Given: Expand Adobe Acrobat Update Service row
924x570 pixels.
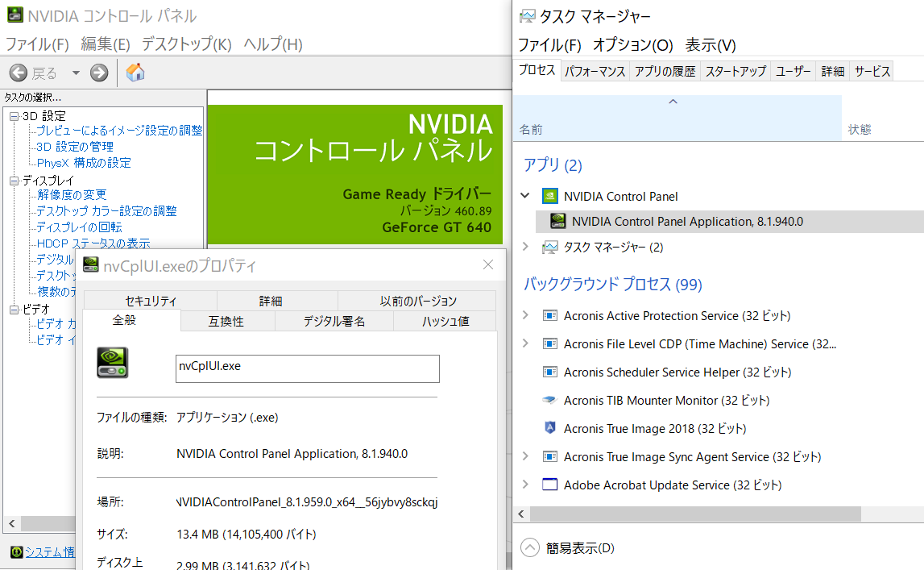Looking at the screenshot, I should pyautogui.click(x=525, y=485).
